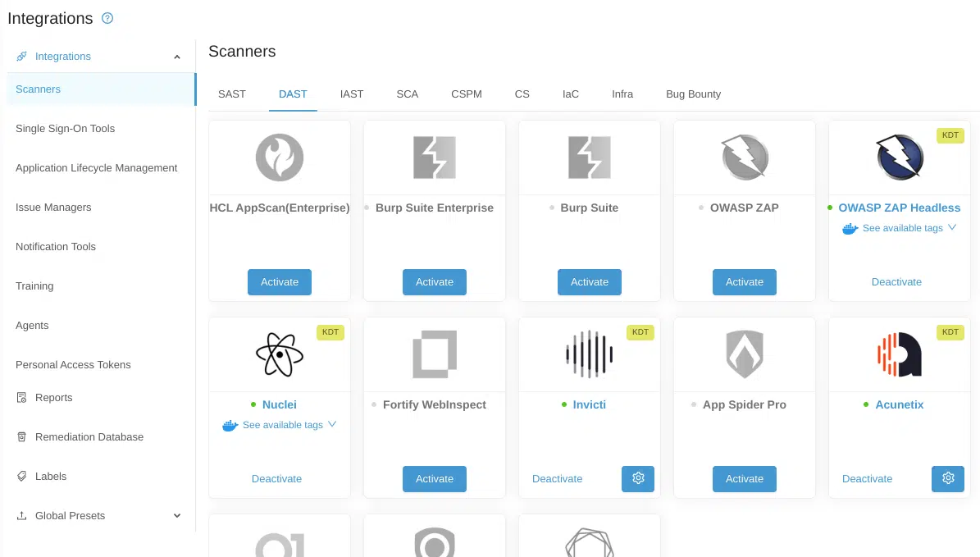Open the CSPM tab
The image size is (980, 557).
[x=467, y=94]
